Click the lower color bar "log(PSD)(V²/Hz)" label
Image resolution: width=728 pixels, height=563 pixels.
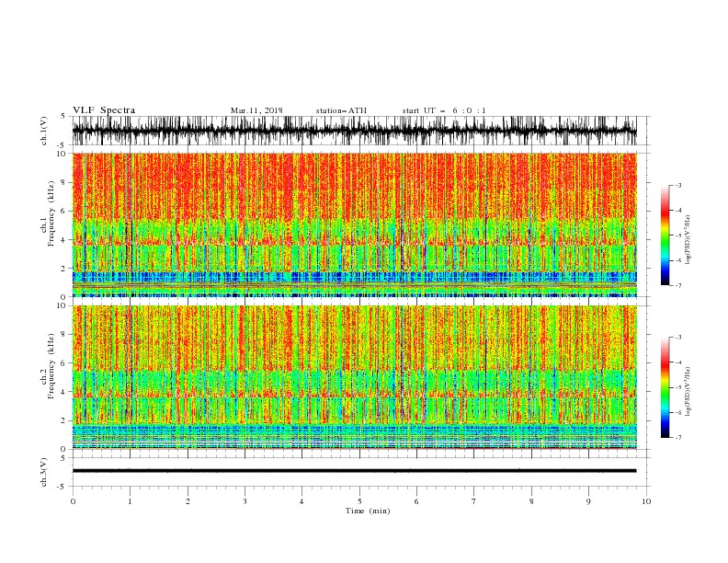point(688,392)
